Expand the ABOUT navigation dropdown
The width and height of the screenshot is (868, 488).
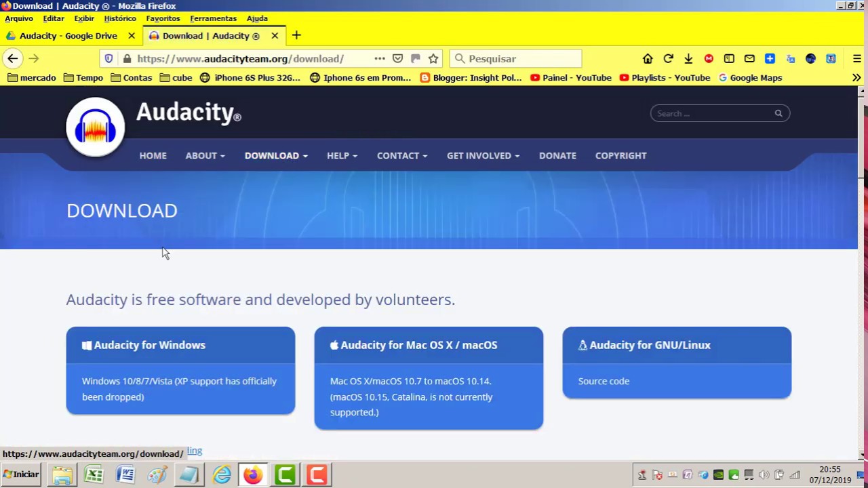[x=205, y=155]
